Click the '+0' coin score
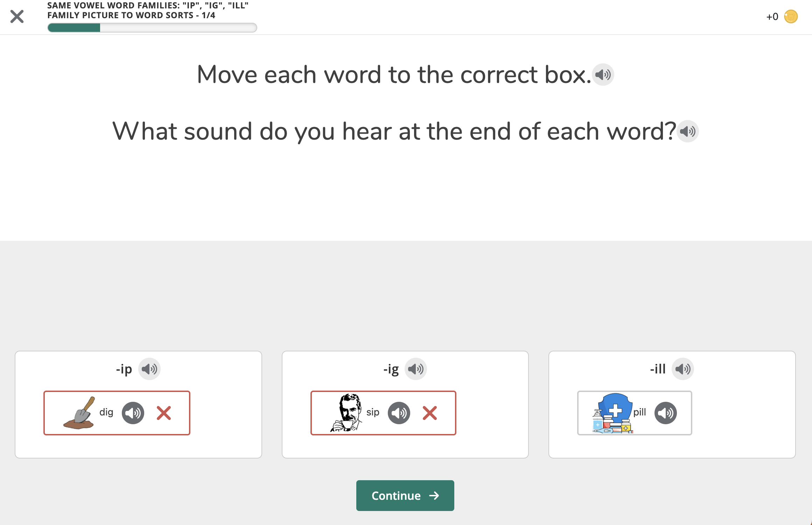812x525 pixels. point(772,16)
